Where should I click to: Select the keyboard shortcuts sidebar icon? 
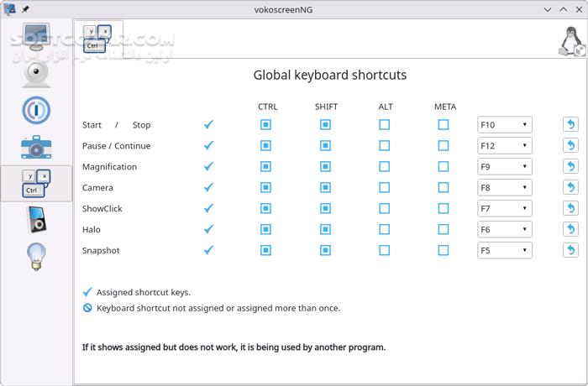[36, 183]
